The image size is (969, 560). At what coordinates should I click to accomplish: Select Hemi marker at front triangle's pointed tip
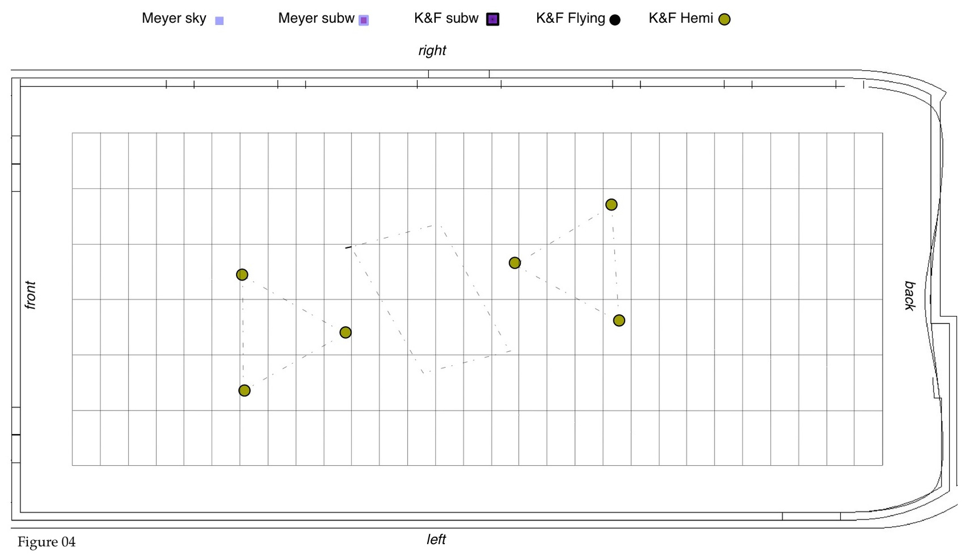click(346, 332)
